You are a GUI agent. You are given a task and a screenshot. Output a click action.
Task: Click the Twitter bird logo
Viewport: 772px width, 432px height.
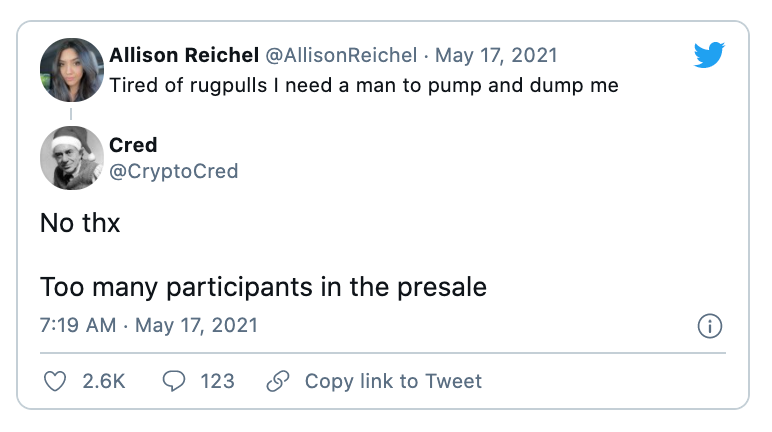pos(709,56)
